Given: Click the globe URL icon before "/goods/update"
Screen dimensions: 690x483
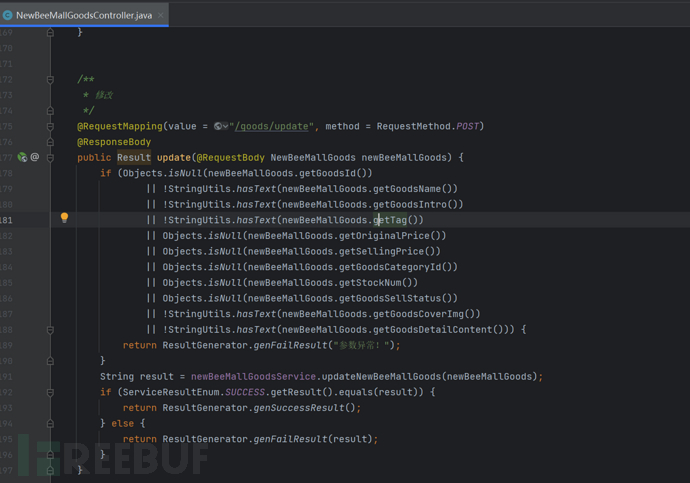Looking at the screenshot, I should pos(218,127).
